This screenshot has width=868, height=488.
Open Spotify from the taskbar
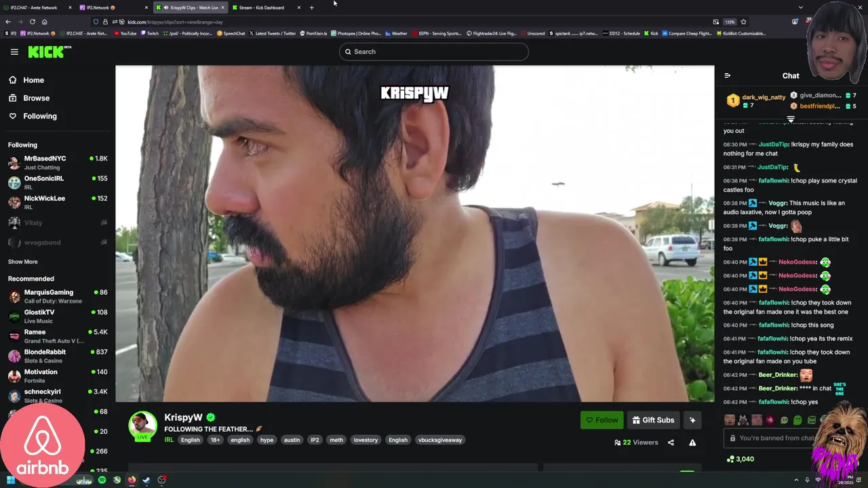[x=102, y=481]
